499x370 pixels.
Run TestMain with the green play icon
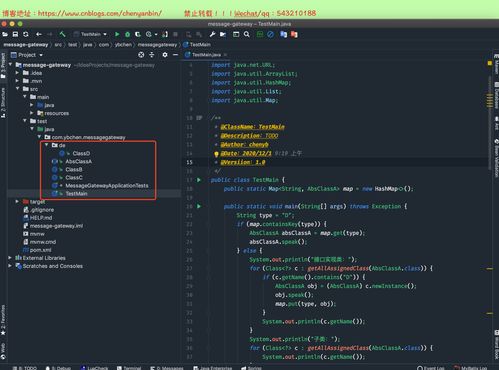[x=117, y=34]
